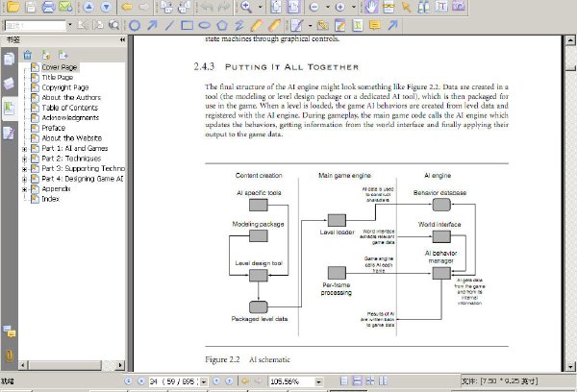Activate the camera snapshot tool

coord(459,7)
